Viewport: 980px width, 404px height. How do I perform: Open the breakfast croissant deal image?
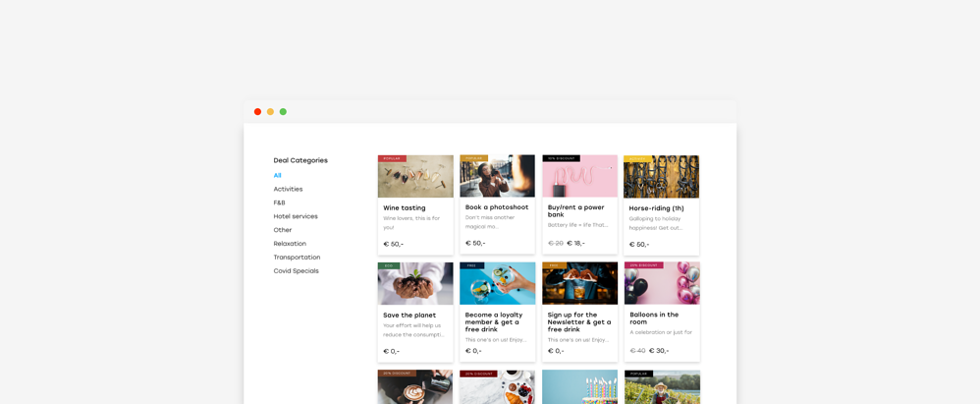point(498,387)
